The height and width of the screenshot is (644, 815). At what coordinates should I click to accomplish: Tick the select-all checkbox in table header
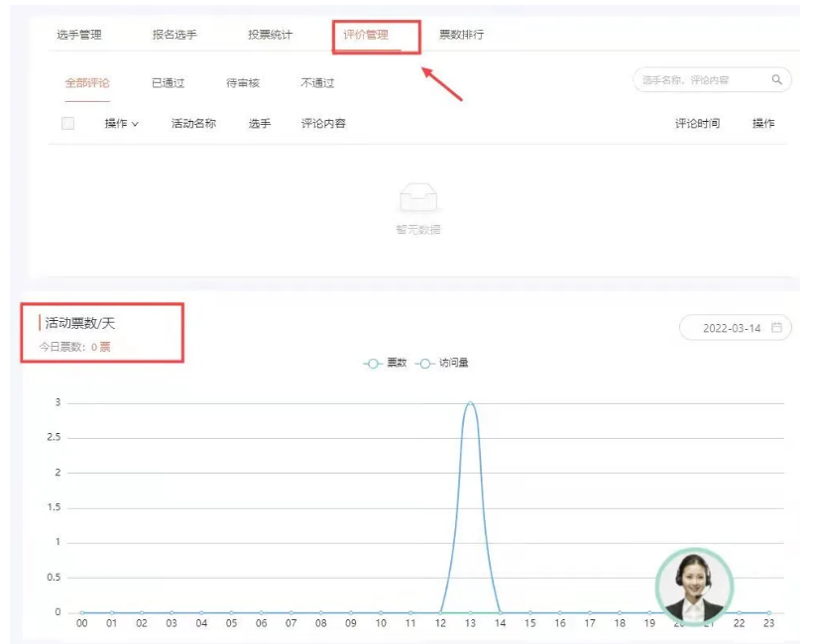pyautogui.click(x=67, y=123)
